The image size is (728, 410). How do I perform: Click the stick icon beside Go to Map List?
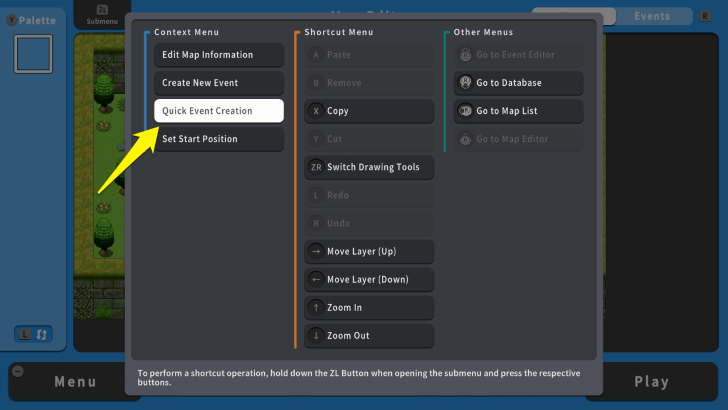(465, 111)
